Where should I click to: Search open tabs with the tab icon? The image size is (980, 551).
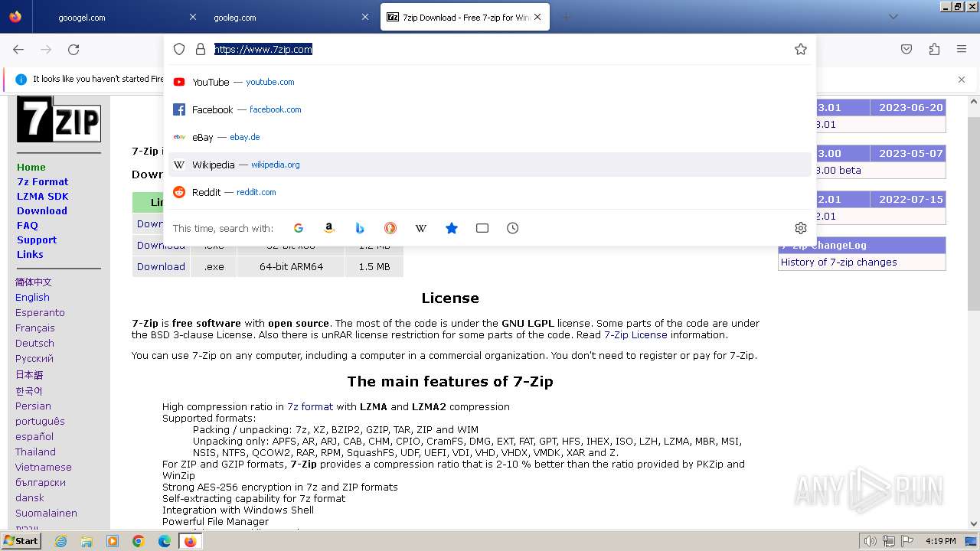[482, 228]
